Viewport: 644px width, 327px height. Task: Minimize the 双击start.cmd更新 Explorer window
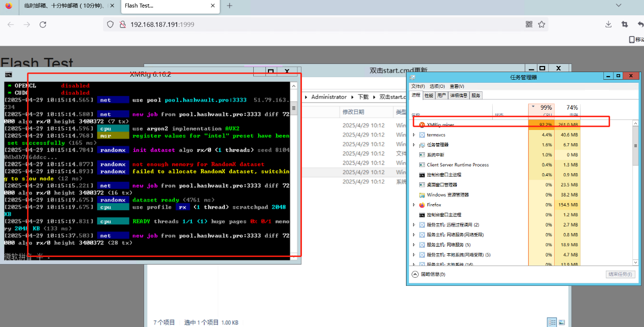[x=531, y=68]
